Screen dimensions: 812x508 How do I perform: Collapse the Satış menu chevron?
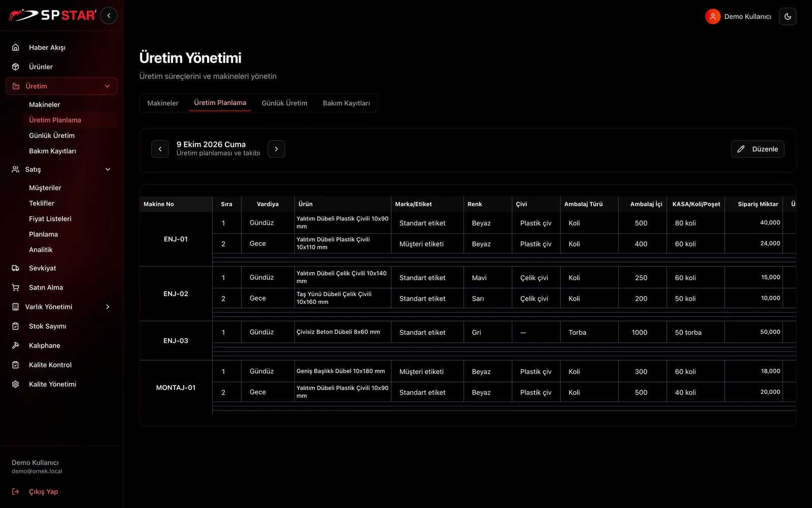pyautogui.click(x=108, y=169)
